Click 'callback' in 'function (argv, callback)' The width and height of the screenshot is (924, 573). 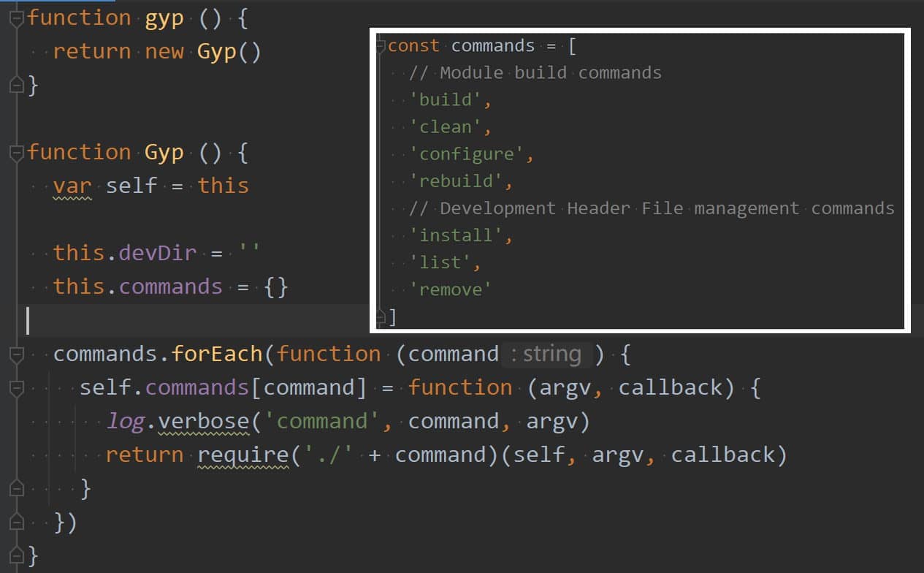pyautogui.click(x=671, y=388)
